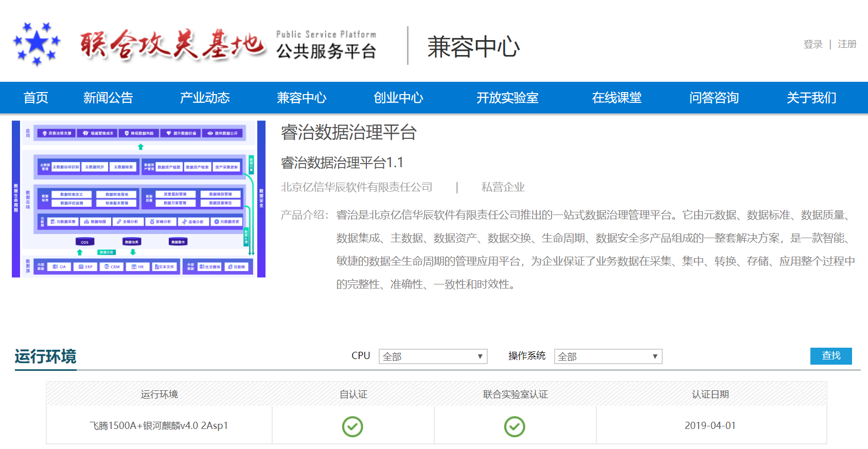Image resolution: width=868 pixels, height=449 pixels.
Task: Click the 联合攻关基地 red calligraphy logo
Action: (x=172, y=45)
